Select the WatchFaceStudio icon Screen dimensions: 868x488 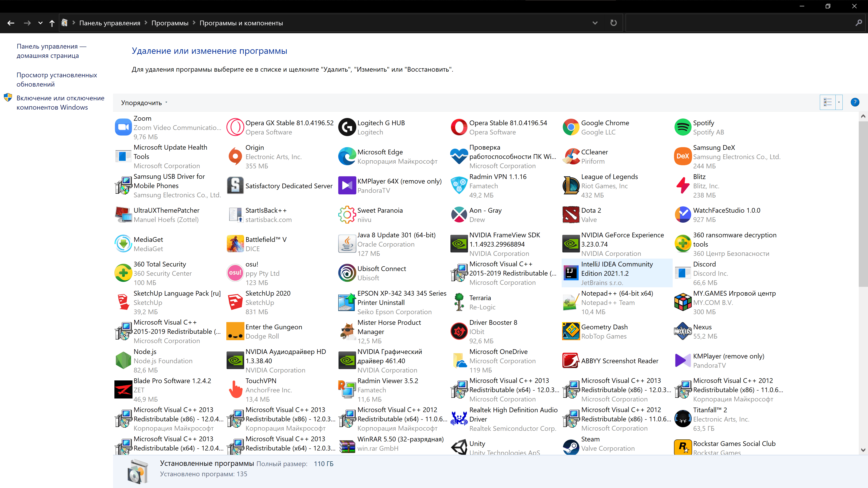(x=683, y=215)
